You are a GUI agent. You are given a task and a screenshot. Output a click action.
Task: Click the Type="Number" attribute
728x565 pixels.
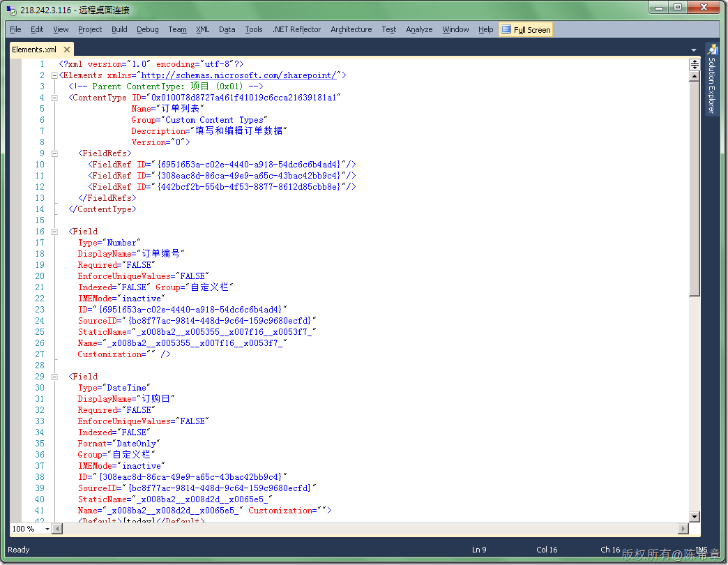109,242
